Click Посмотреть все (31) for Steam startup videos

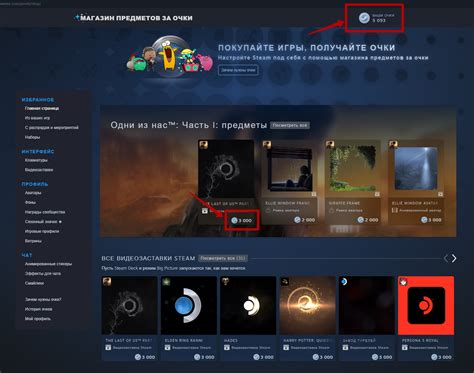tap(223, 258)
